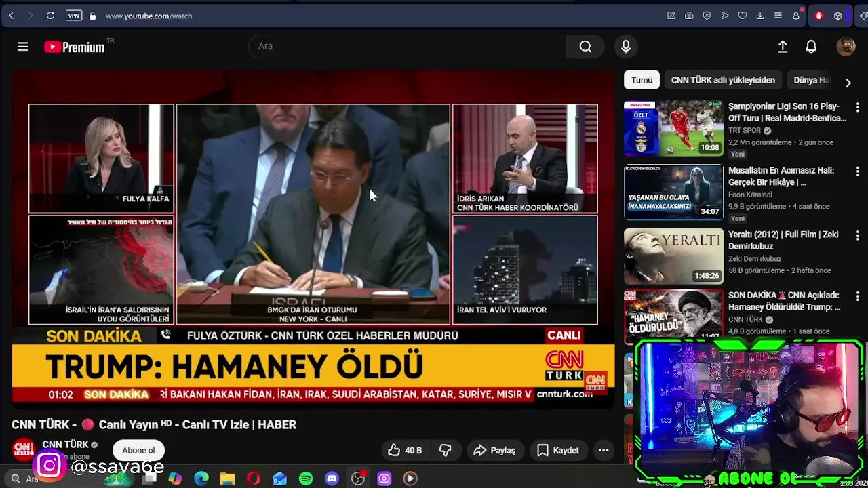This screenshot has height=488, width=868.
Task: Select the 'Dünya Ha…' filter chip
Action: tap(811, 80)
